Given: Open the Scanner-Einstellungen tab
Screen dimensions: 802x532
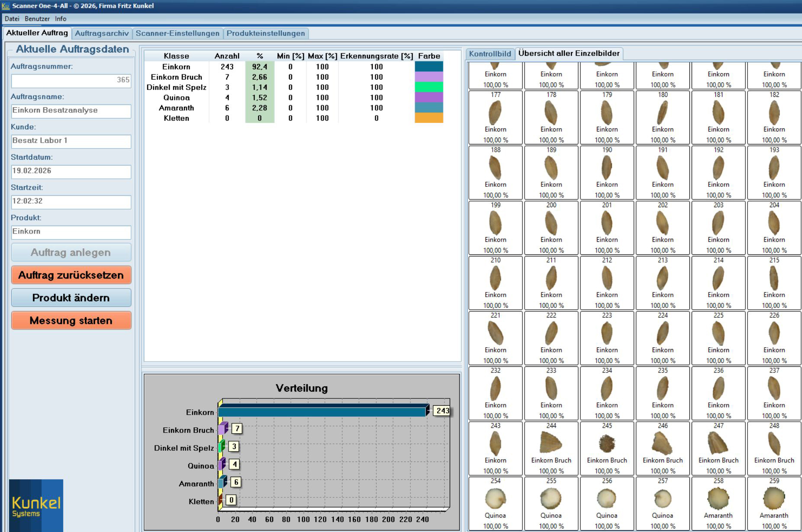Looking at the screenshot, I should click(x=177, y=33).
